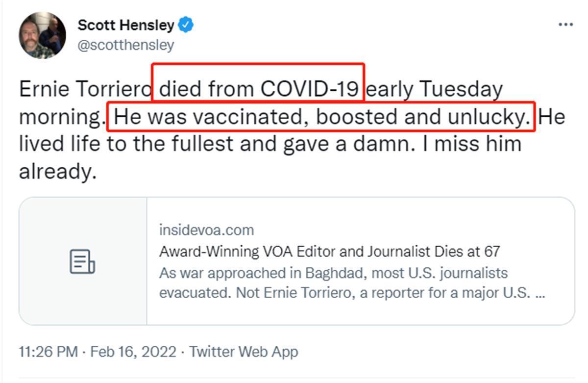Open the tweet's more options menu
588x383 pixels.
click(565, 25)
